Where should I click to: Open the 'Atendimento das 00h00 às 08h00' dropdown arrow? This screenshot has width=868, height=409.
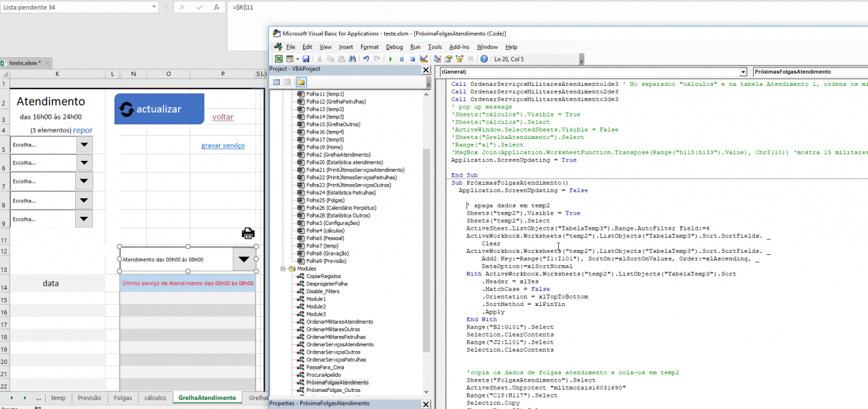(x=244, y=259)
